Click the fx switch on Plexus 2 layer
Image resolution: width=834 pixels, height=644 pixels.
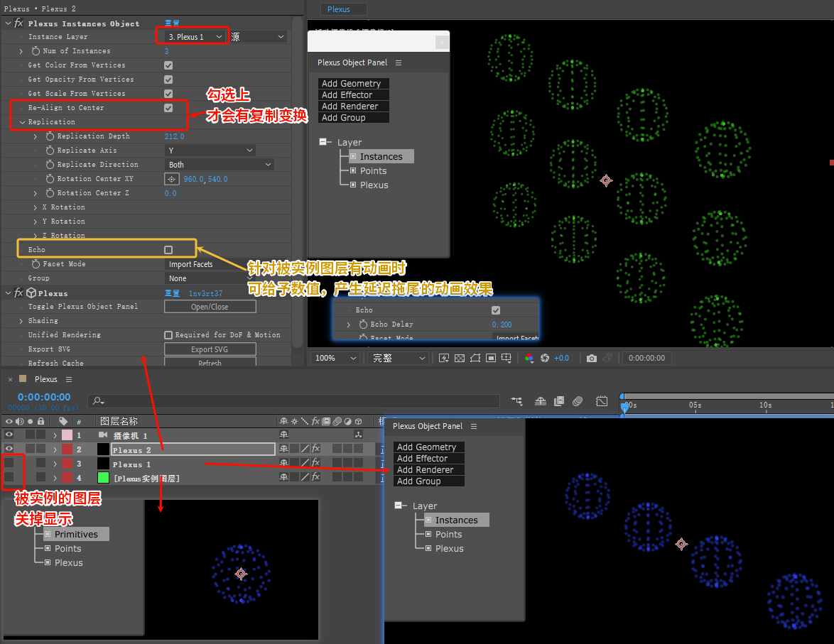point(316,449)
